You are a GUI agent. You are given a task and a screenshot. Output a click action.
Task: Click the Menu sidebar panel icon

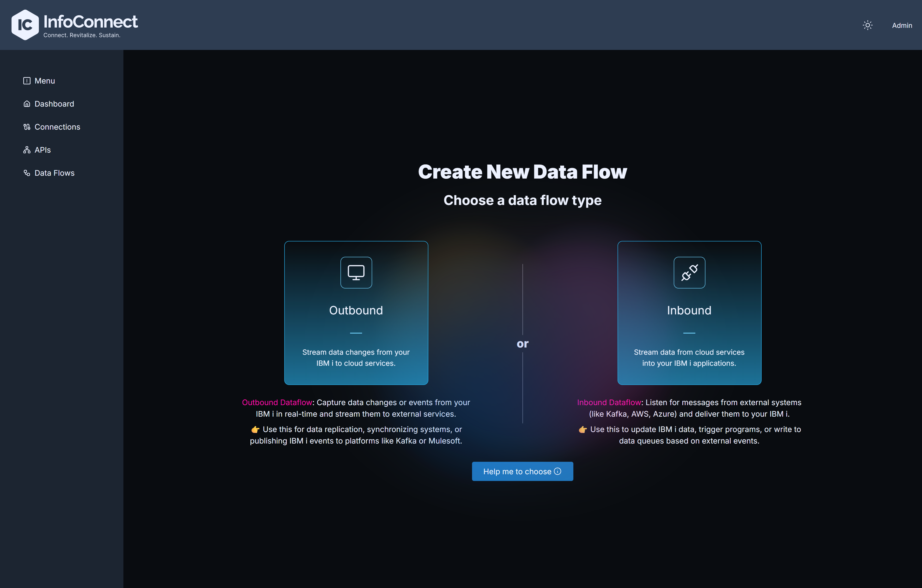click(27, 81)
